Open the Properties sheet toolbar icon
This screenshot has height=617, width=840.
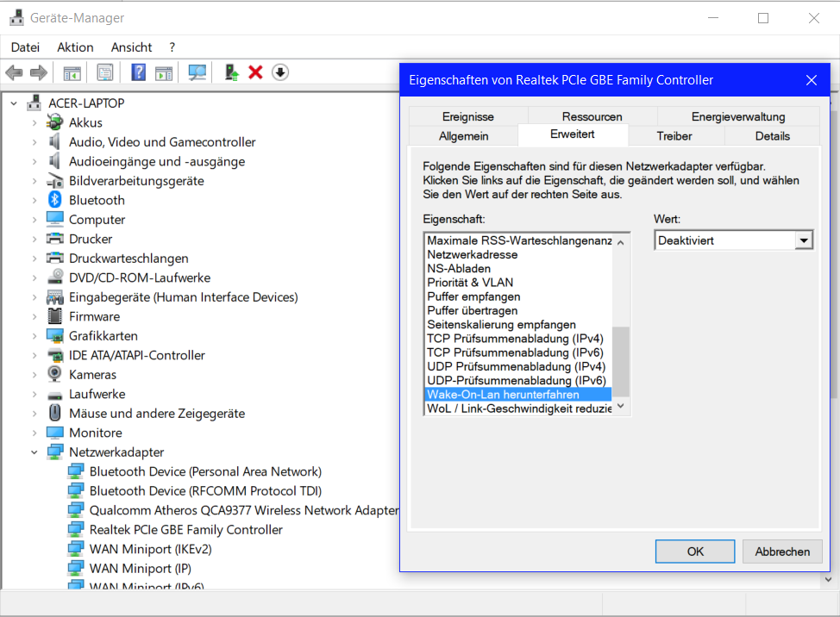pos(105,72)
